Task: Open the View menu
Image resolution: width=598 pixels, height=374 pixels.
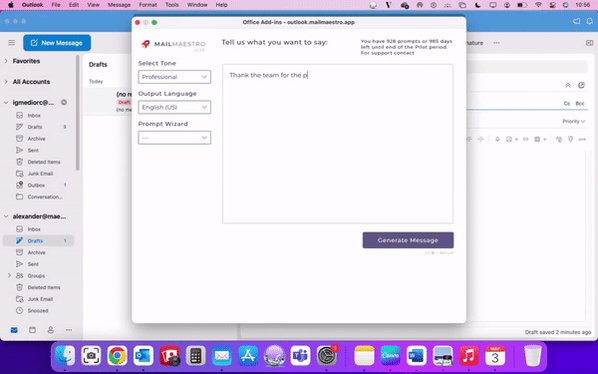Action: pyautogui.click(x=93, y=5)
